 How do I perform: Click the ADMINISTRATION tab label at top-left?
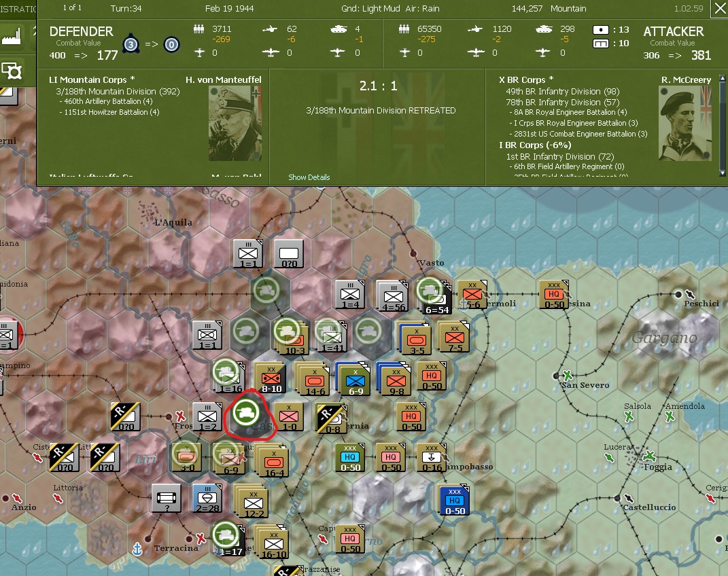[x=18, y=9]
